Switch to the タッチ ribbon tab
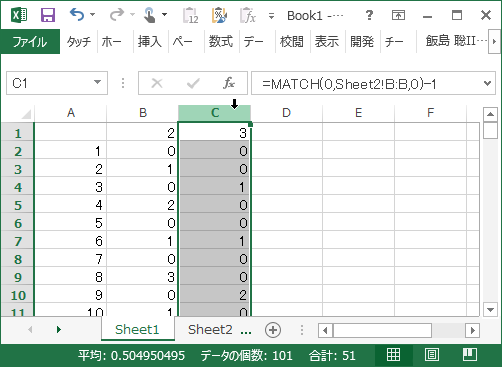This screenshot has height=367, width=502. 79,42
